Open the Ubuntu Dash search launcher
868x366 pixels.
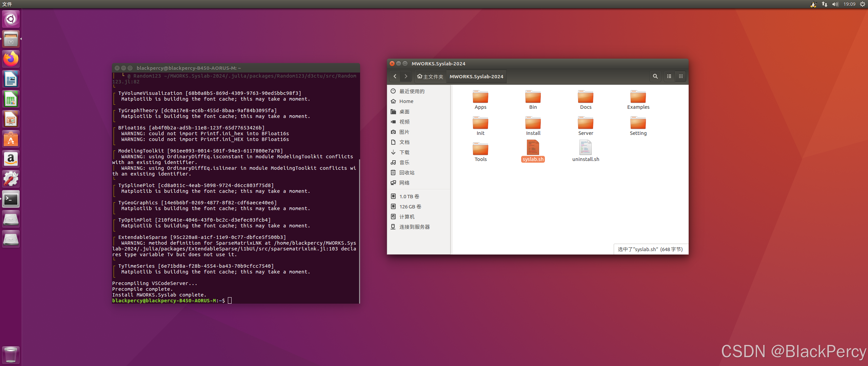pyautogui.click(x=11, y=19)
